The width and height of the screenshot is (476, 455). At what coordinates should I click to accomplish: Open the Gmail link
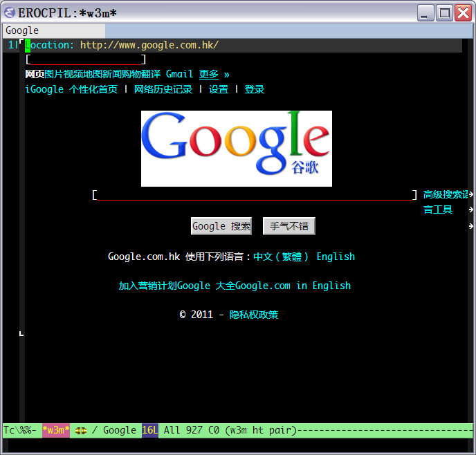(179, 74)
